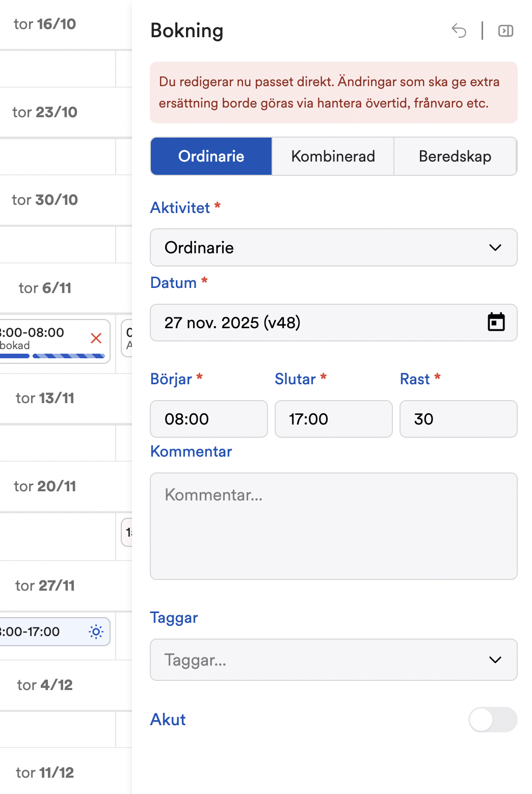Expand the Taggar dropdown

coord(334,660)
